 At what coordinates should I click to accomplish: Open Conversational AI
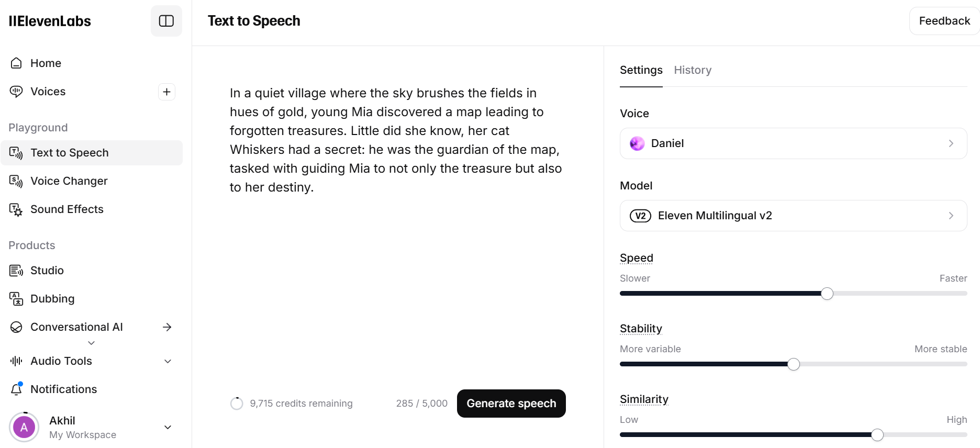tap(76, 327)
